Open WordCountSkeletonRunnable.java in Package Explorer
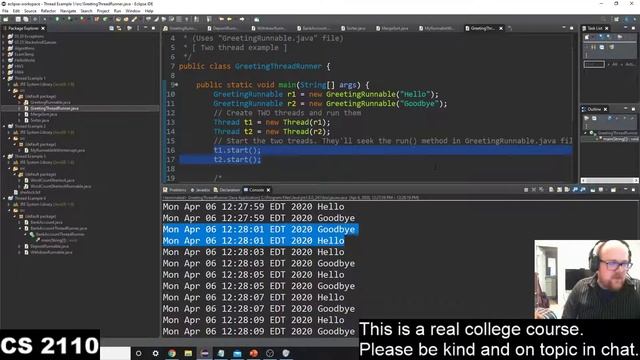 coord(60,186)
